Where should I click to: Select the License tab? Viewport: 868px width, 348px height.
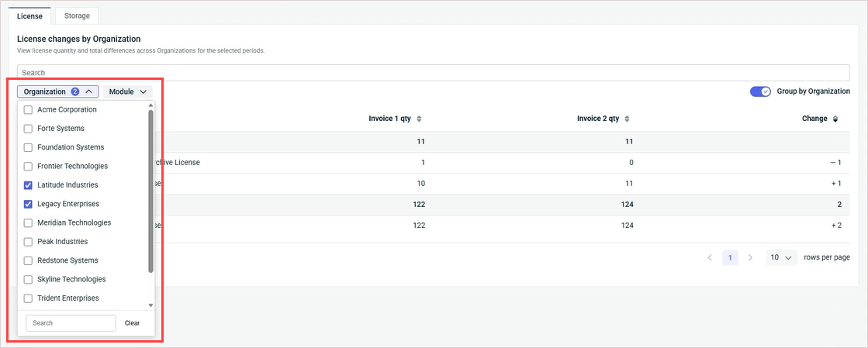(29, 16)
